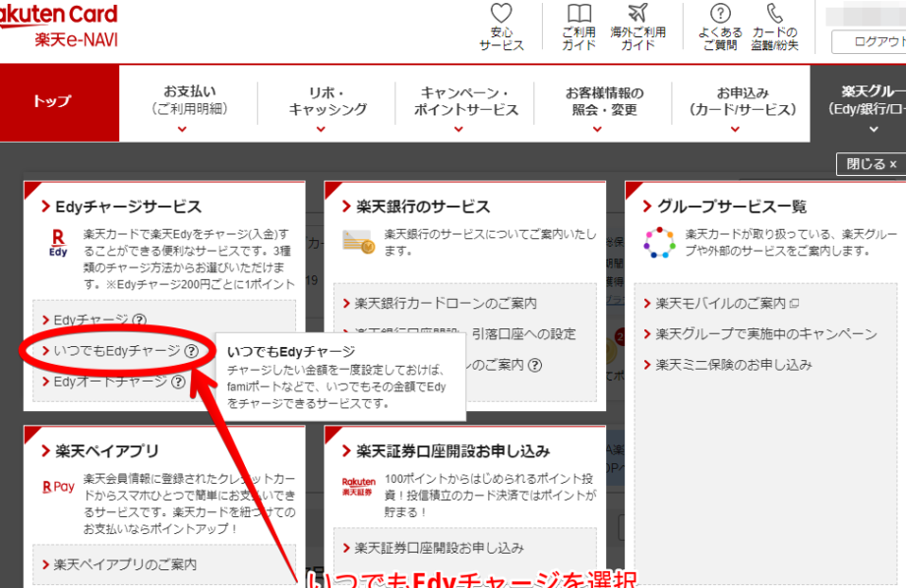The height and width of the screenshot is (588, 906).
Task: Open the 楽天証券口座開設お申し込み heading link
Action: pos(446,451)
